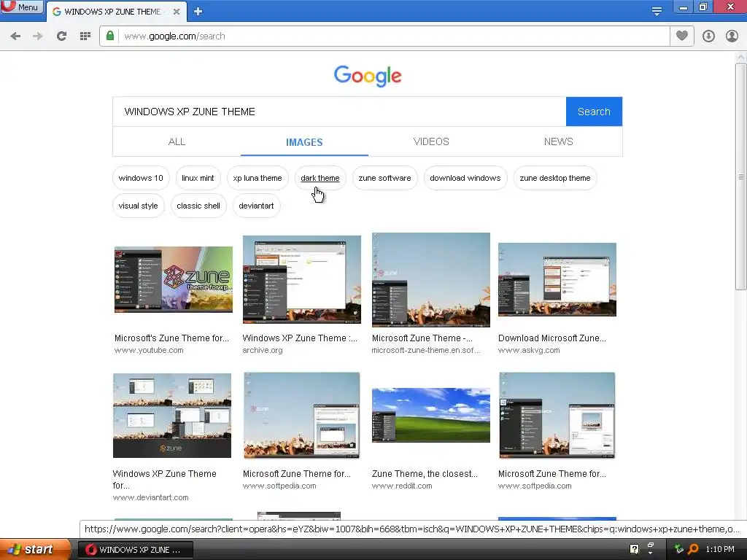Click the www.youtube.com source text
Image resolution: width=747 pixels, height=560 pixels.
click(149, 350)
